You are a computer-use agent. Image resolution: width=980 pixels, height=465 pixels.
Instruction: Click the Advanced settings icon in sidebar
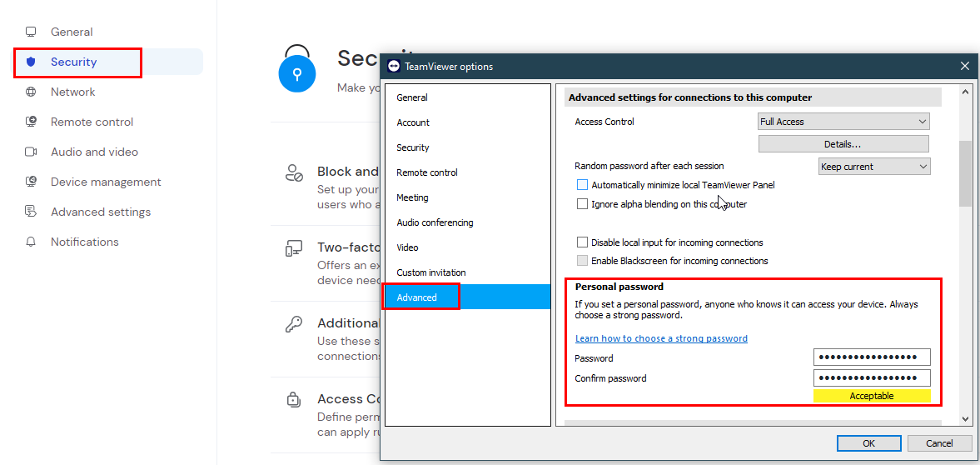tap(31, 212)
